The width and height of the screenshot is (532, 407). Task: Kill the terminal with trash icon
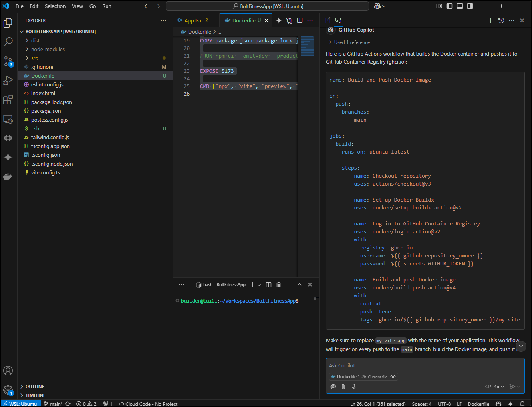tap(279, 285)
